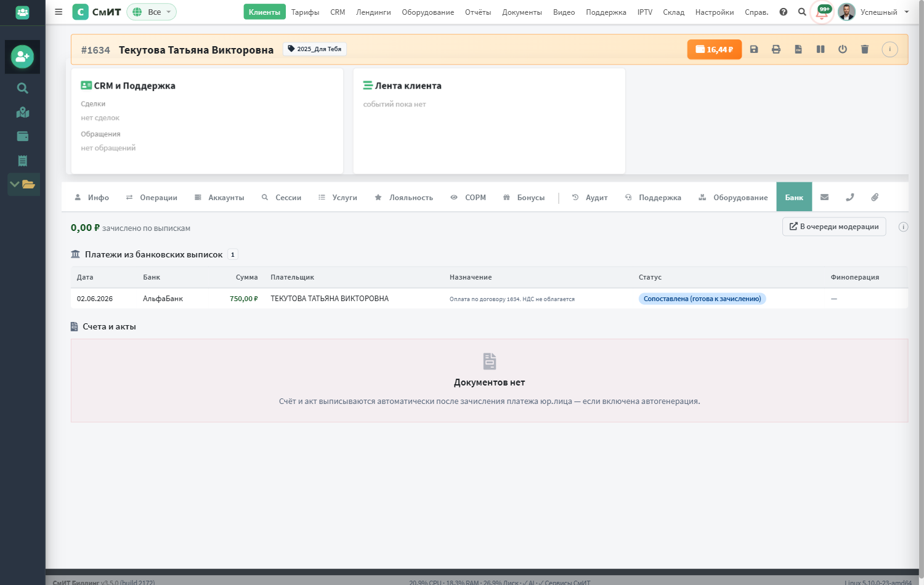Open the Видео menu
The image size is (924, 585).
[564, 12]
